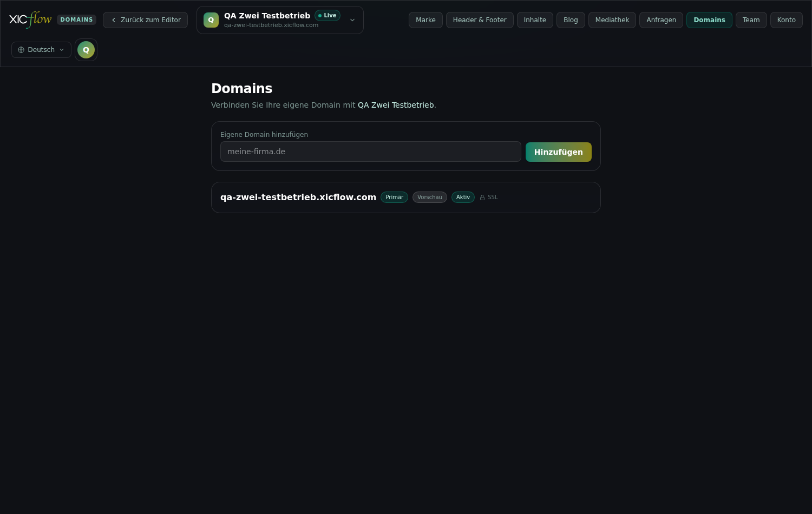
Task: Open the Deutsch language dropdown
Action: click(x=41, y=50)
